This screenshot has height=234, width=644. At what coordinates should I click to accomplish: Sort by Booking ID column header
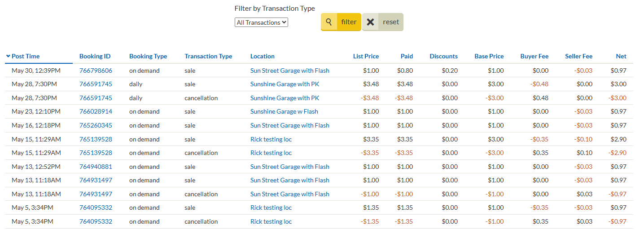point(95,56)
